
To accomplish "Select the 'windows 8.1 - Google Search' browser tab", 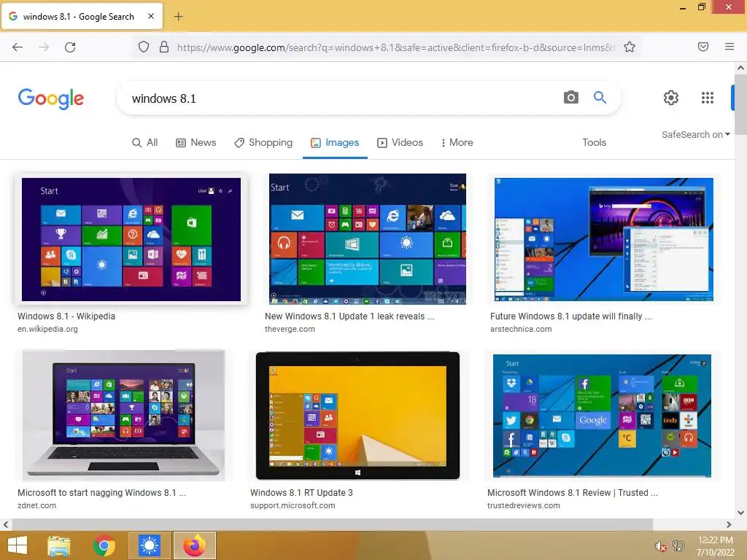I will (82, 17).
